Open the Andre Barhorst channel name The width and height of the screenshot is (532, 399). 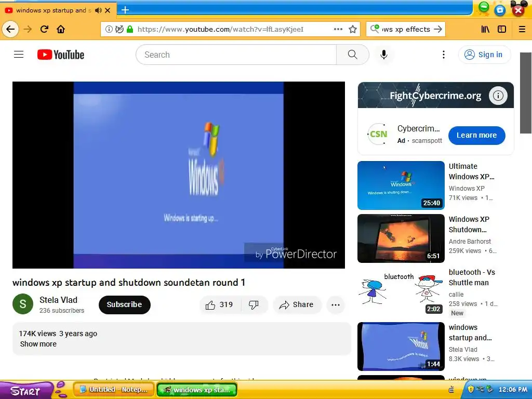[x=470, y=241]
